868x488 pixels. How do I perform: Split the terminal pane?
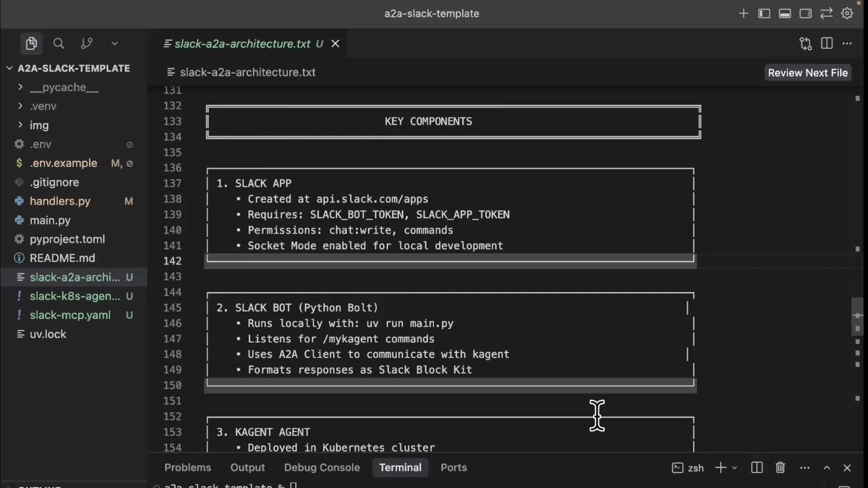pyautogui.click(x=757, y=468)
